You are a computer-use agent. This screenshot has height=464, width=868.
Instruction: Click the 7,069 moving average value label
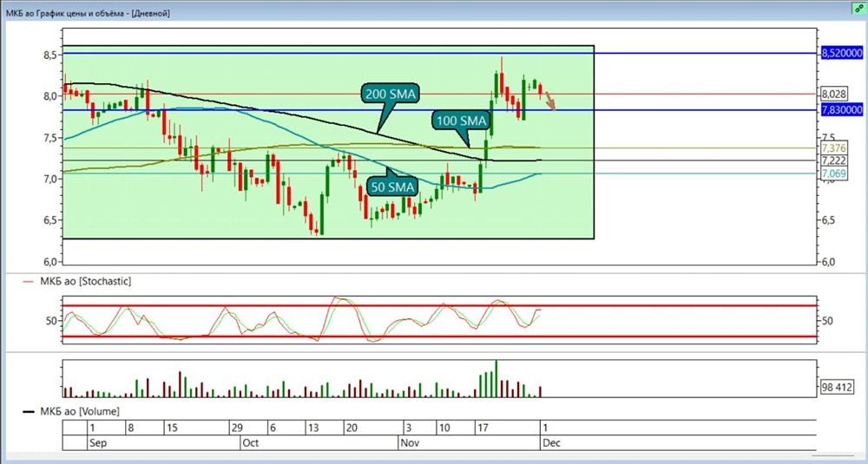pos(833,174)
